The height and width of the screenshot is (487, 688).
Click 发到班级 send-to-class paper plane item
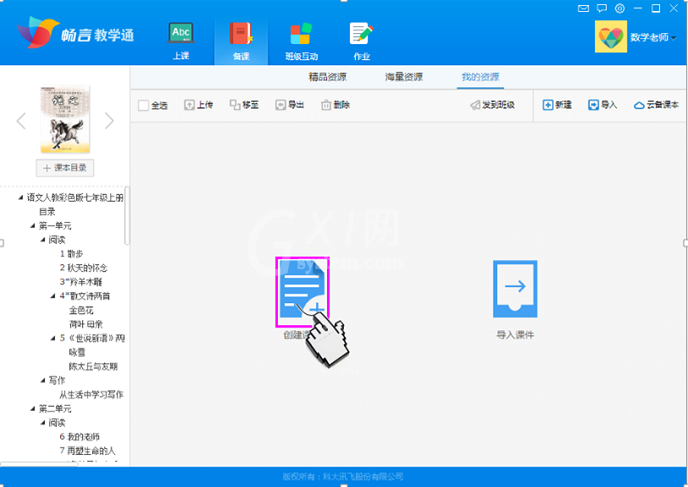[x=492, y=105]
